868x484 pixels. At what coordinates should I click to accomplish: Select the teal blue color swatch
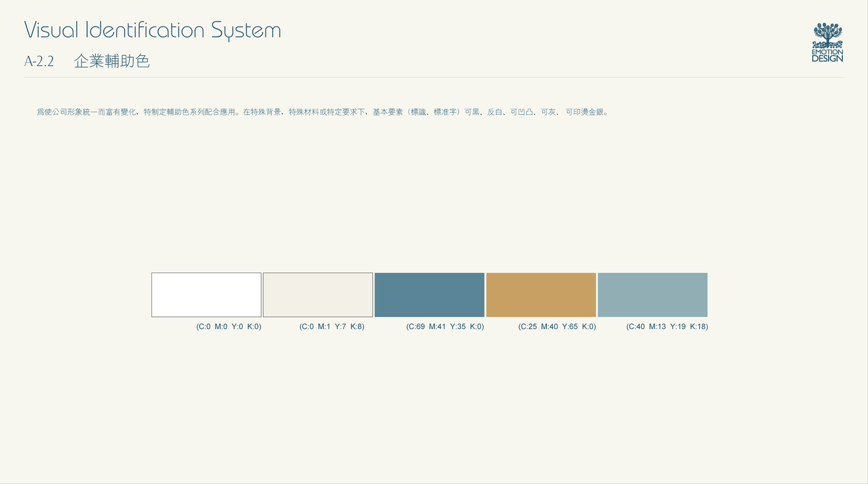click(430, 295)
